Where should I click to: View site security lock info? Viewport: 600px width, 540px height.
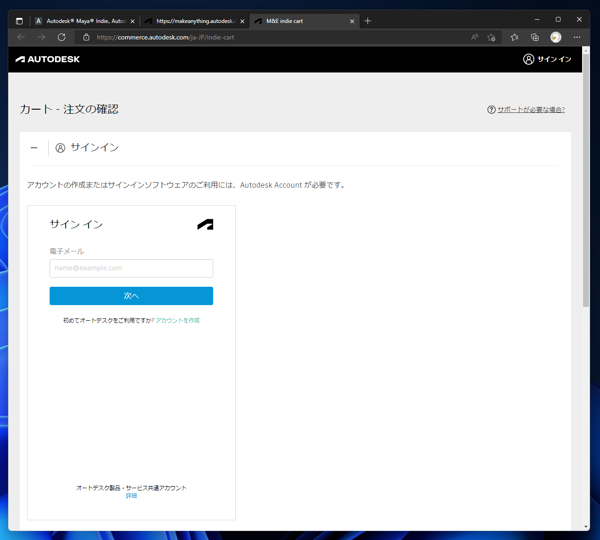86,37
